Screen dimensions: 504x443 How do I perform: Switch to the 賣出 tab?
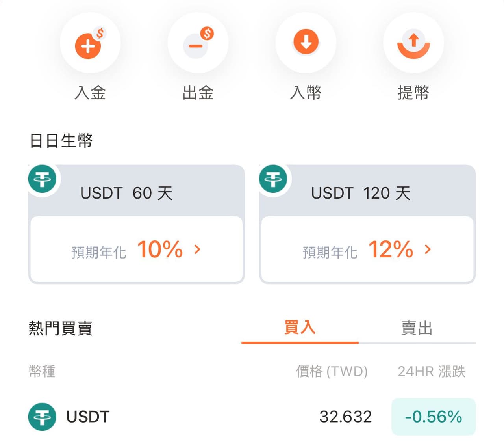pos(416,327)
